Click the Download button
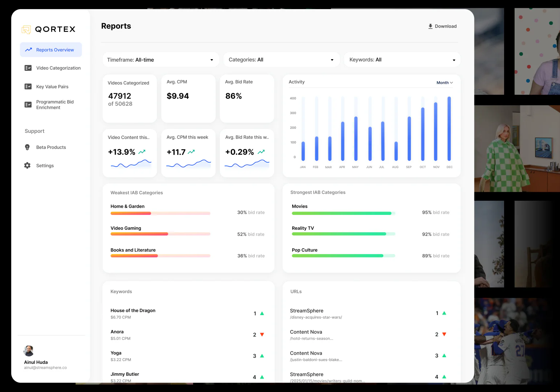The image size is (560, 392). [442, 26]
